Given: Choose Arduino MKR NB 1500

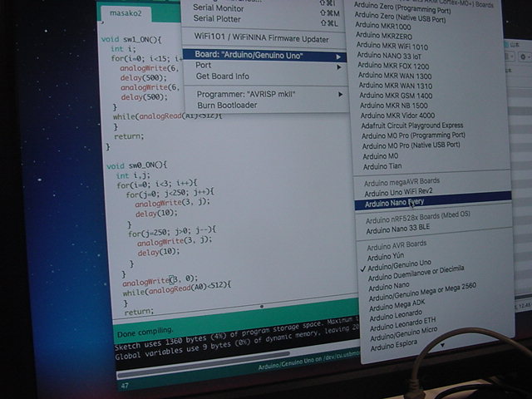Looking at the screenshot, I should click(x=394, y=106).
